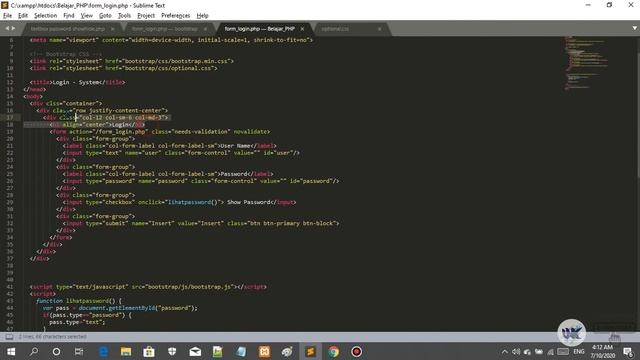This screenshot has height=360, width=640.
Task: Open the Goto menu
Action: point(105,16)
